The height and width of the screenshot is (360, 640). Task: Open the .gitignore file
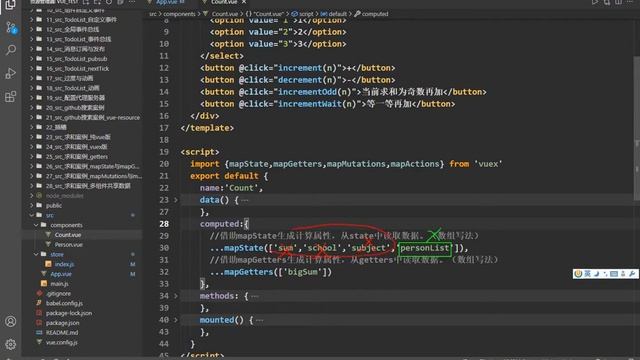coord(58,293)
